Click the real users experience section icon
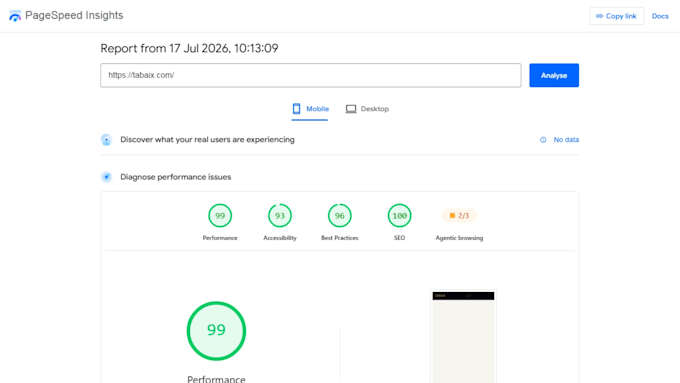680x383 pixels. pyautogui.click(x=106, y=140)
